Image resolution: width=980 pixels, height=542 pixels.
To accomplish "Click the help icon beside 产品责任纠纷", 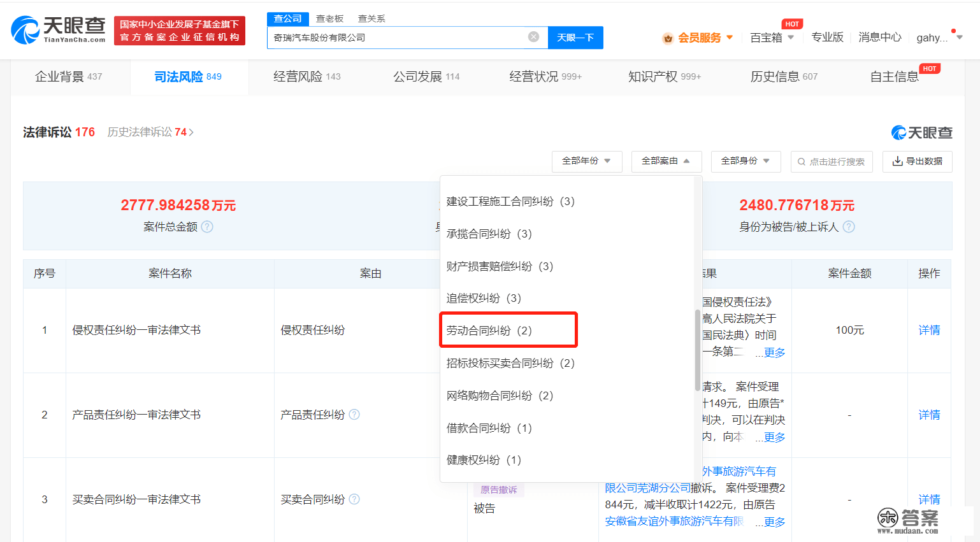I will pyautogui.click(x=354, y=415).
